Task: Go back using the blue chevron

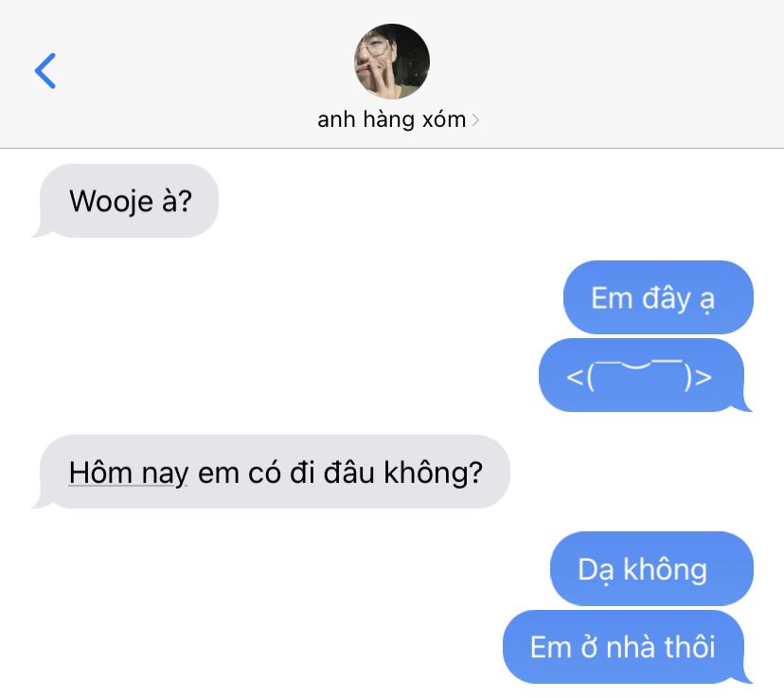Action: 45,71
